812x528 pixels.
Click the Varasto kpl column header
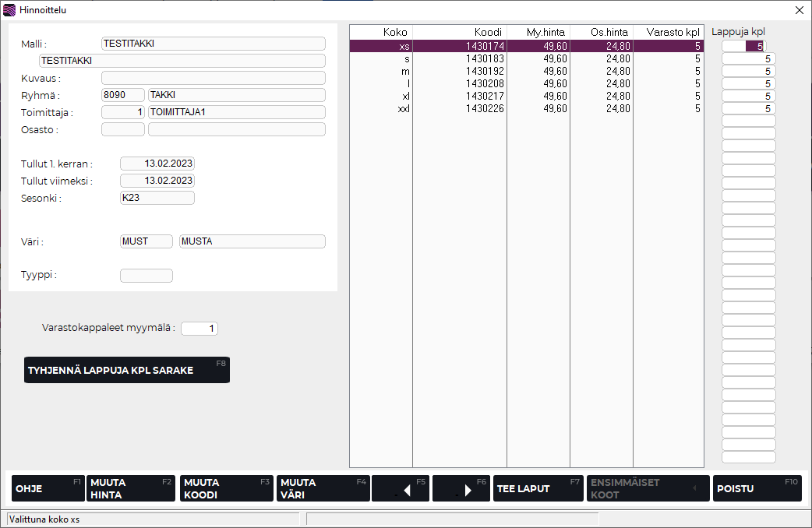668,32
